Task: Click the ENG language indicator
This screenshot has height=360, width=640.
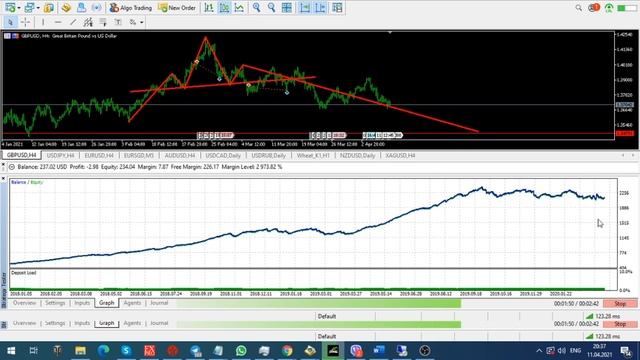Action: (x=575, y=351)
